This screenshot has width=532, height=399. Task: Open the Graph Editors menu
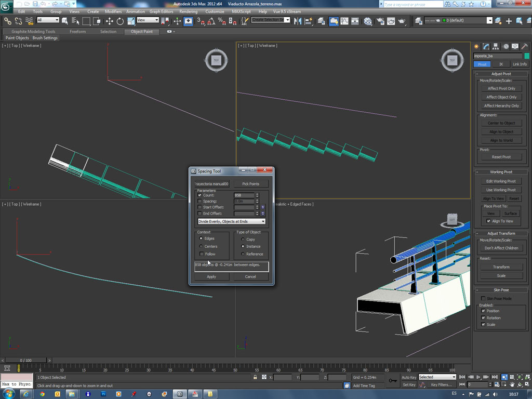point(161,11)
